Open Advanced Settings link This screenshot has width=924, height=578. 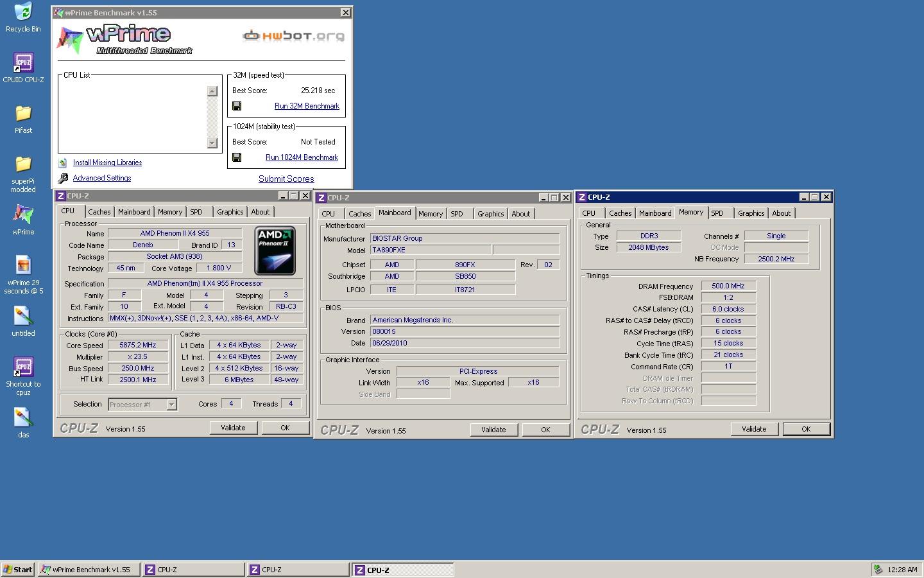102,179
